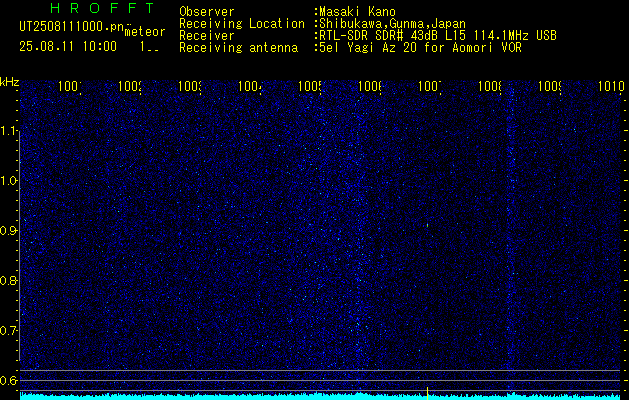The height and width of the screenshot is (400, 629).
Task: Click the 1.1 kHz axis value
Action: pyautogui.click(x=9, y=130)
